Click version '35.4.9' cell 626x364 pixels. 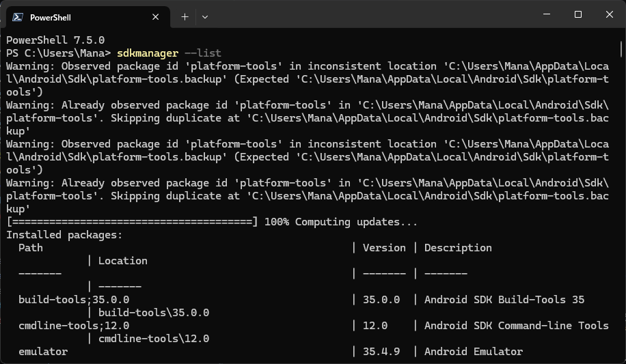point(381,352)
